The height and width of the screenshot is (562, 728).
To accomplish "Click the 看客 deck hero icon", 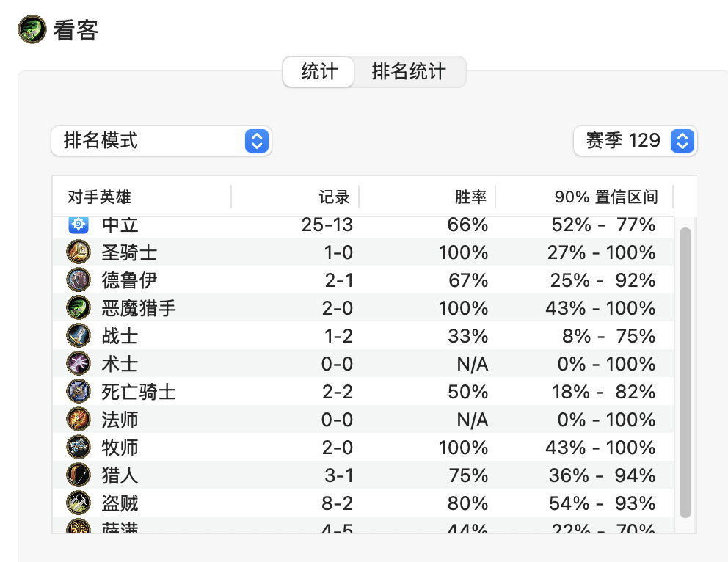I will tap(32, 29).
